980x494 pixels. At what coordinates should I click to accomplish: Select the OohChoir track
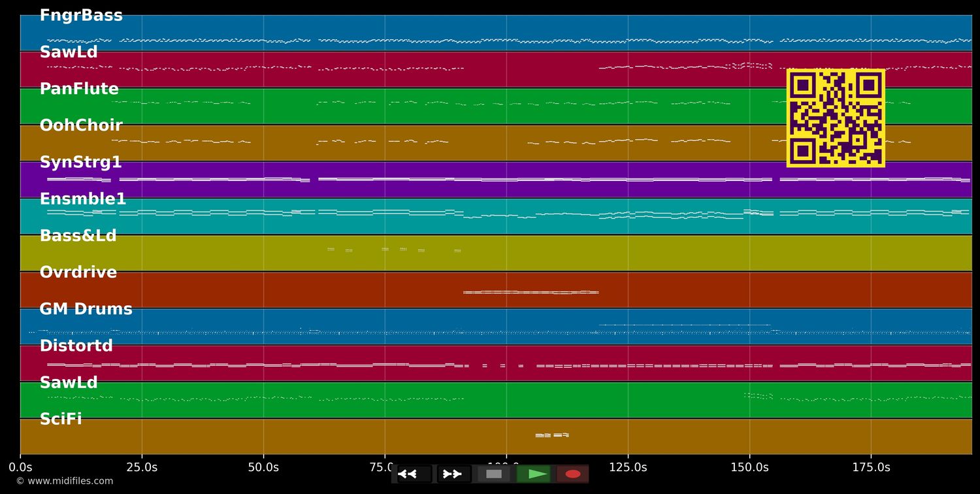click(81, 126)
